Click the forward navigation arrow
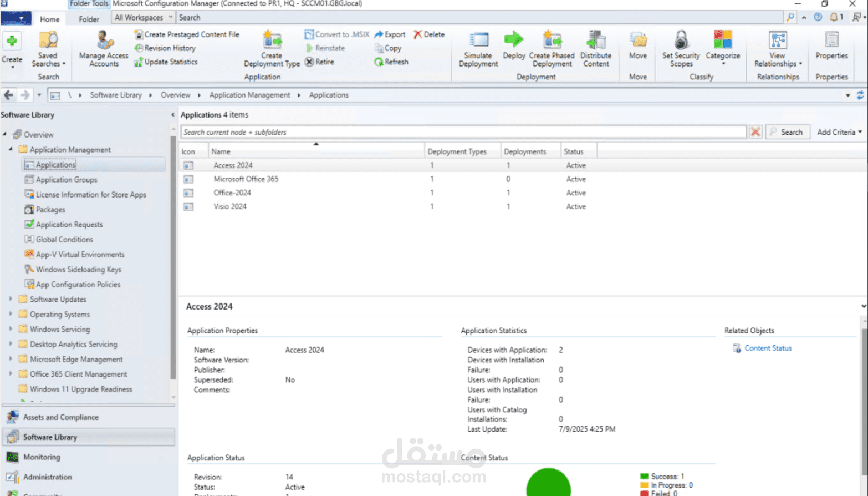Image resolution: width=868 pixels, height=496 pixels. (24, 95)
